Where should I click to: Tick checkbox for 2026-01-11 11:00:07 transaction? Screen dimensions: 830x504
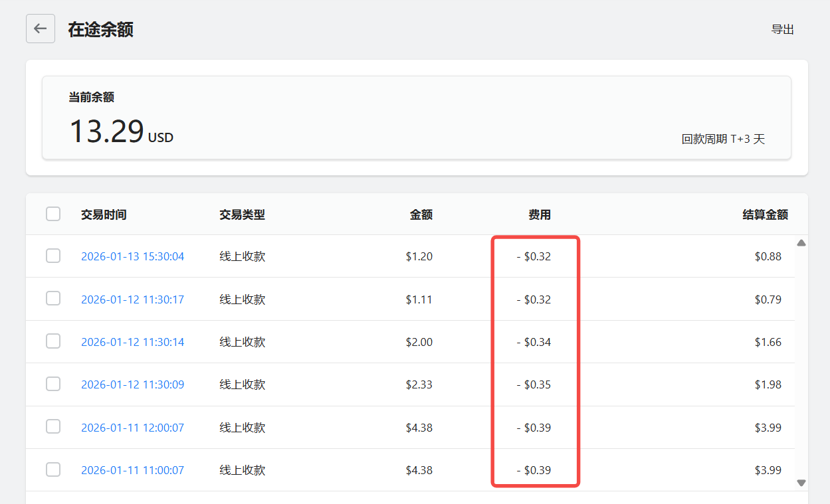[x=53, y=469]
